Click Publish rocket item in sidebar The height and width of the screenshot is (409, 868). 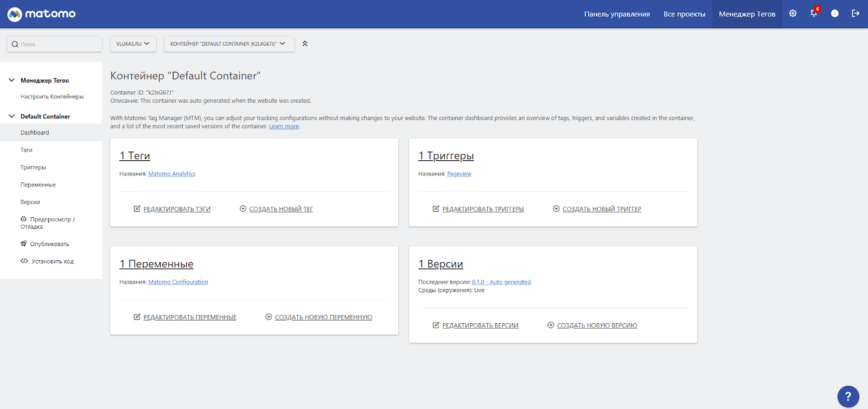[49, 244]
